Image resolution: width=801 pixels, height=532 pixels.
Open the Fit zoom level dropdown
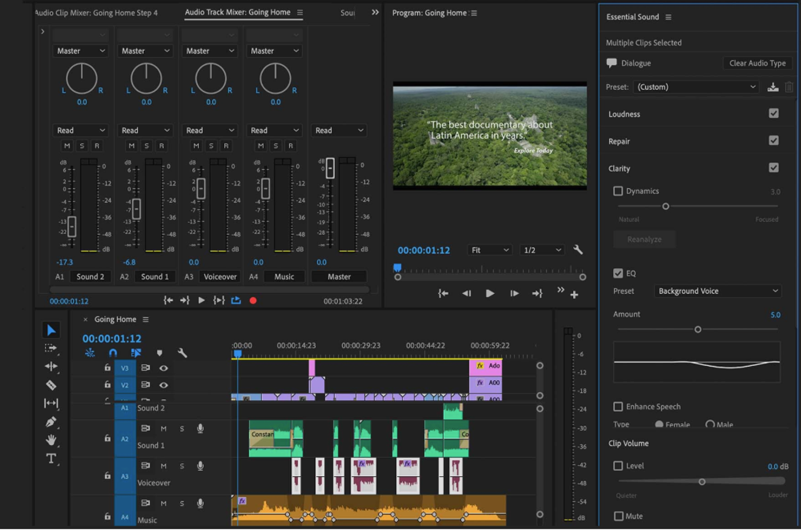click(x=490, y=250)
